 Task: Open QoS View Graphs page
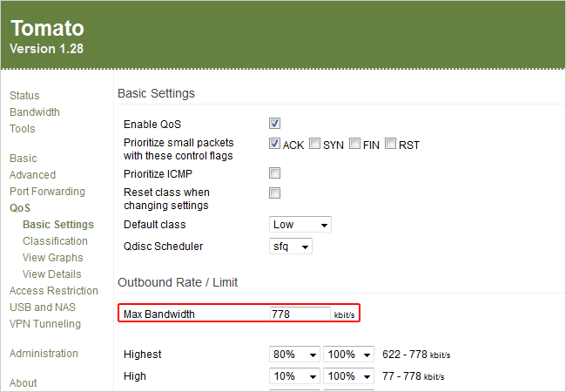(x=53, y=258)
